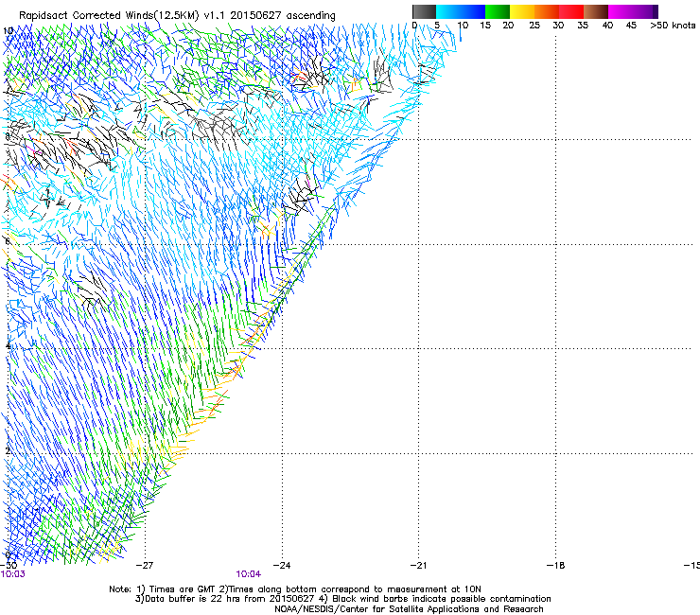Click the '>50 knots' legend label
Image resolution: width=700 pixels, height=615 pixels.
coord(673,26)
